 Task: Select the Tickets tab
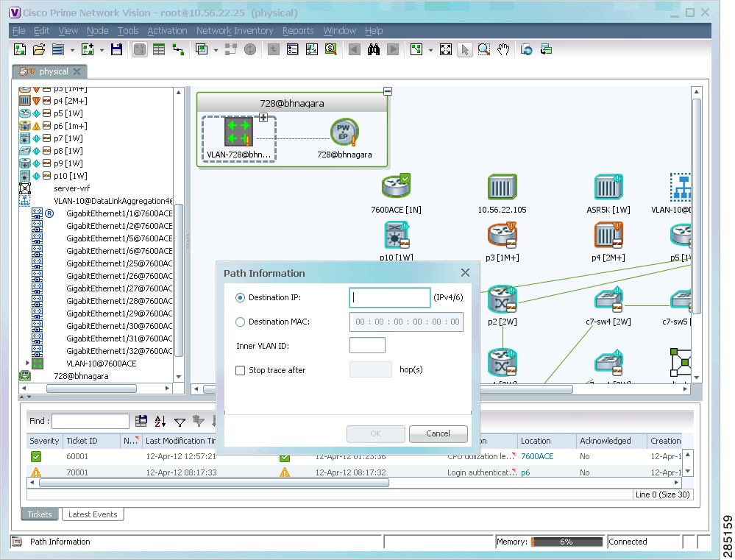pyautogui.click(x=40, y=514)
